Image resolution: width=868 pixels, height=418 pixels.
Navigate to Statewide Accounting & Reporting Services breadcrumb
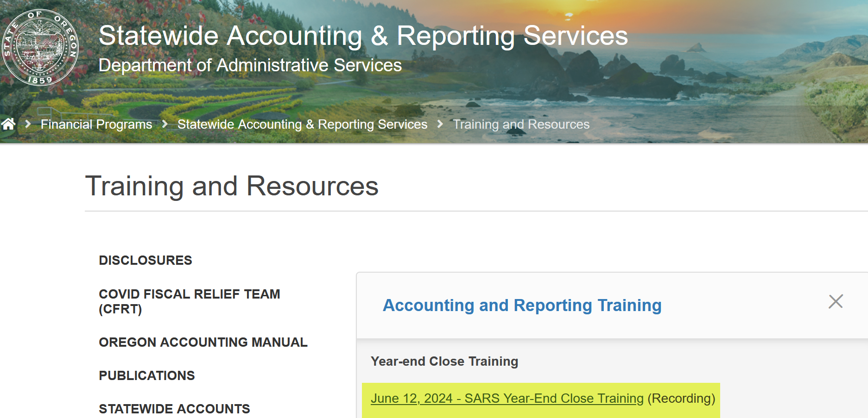point(302,124)
